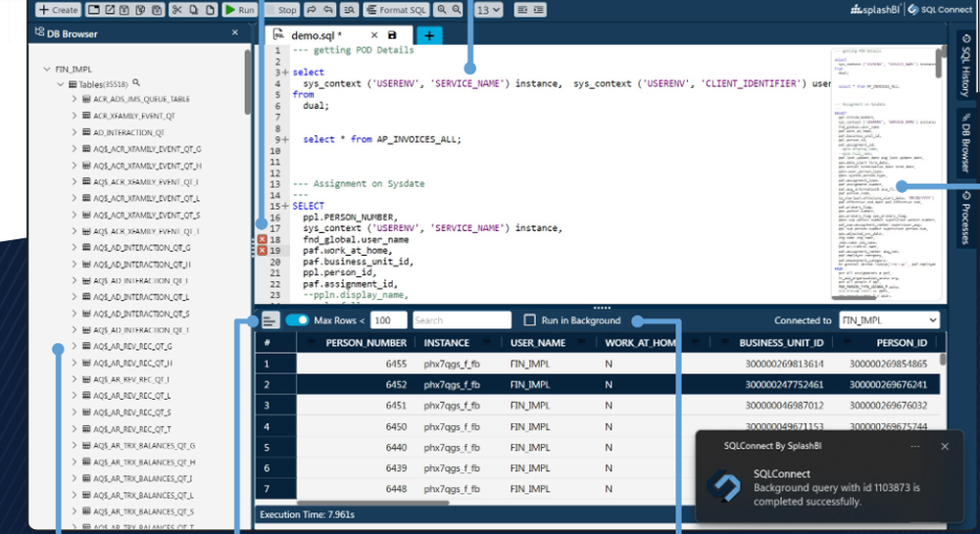980x534 pixels.
Task: Save demo.sql using the floppy disk icon
Action: tap(392, 35)
